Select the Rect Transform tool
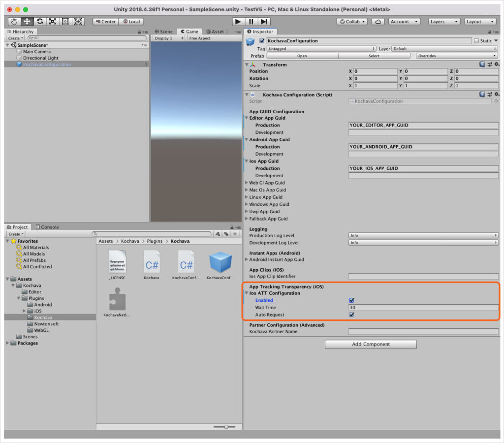 coord(65,22)
